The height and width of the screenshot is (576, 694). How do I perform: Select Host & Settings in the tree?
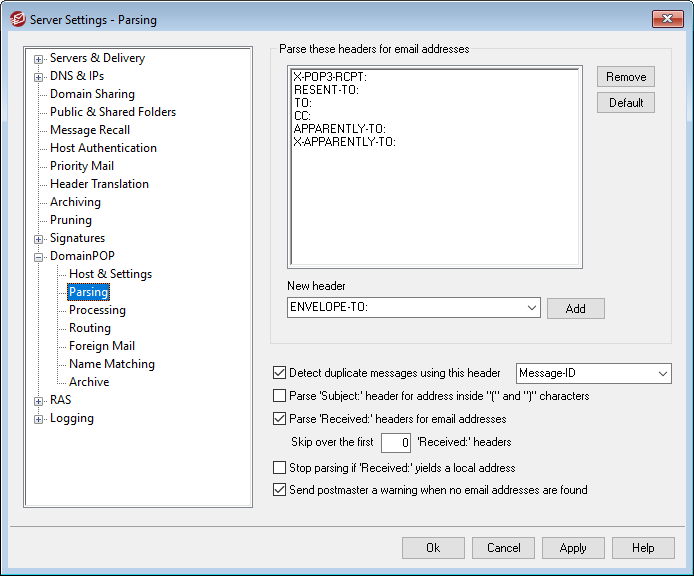(x=110, y=274)
